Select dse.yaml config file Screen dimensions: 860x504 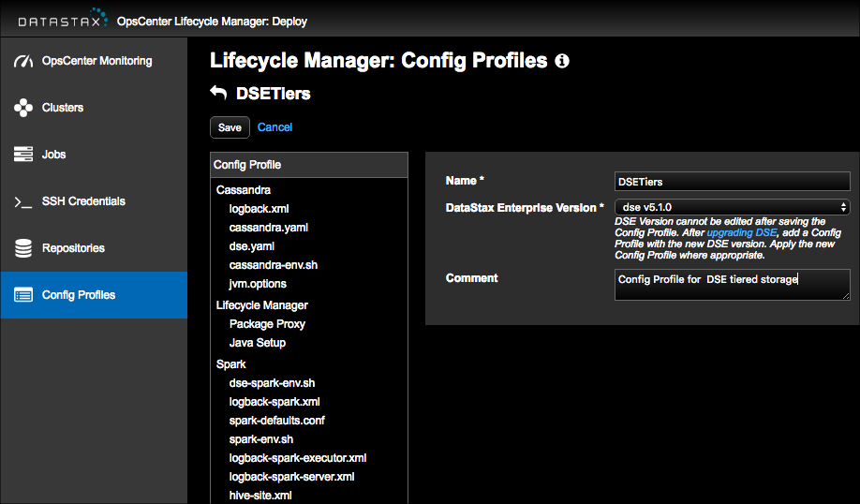point(252,246)
